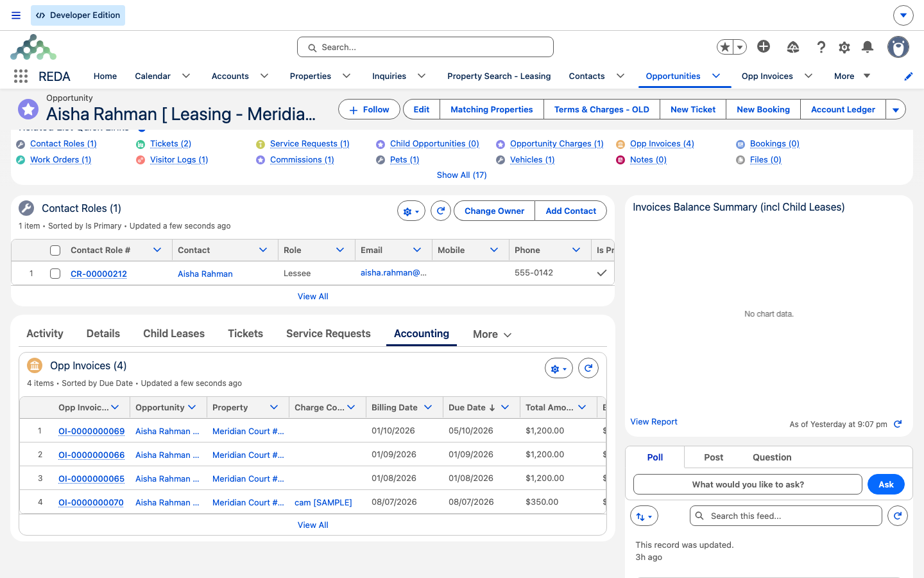The width and height of the screenshot is (924, 578).
Task: Follow this opportunity record
Action: pos(369,110)
